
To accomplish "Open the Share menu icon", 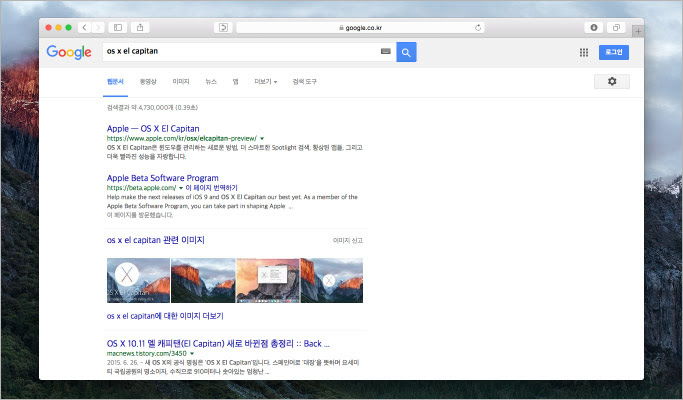I will point(140,27).
